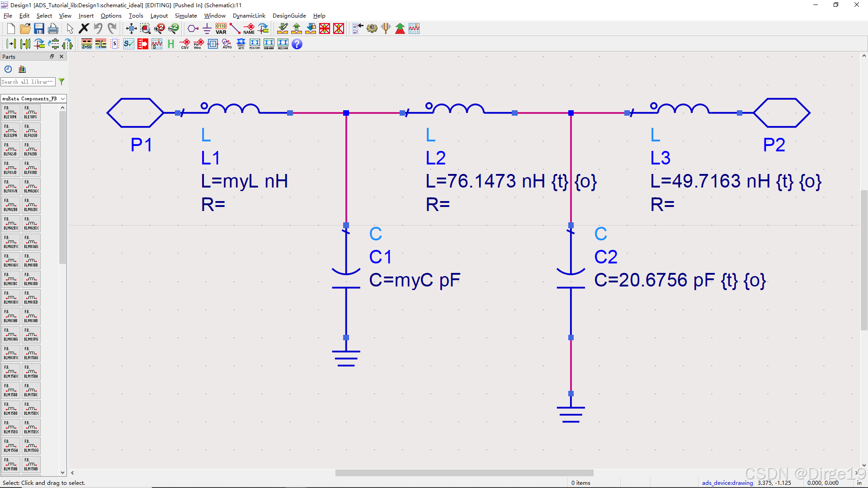Collapse the Parts panel via float button
Screen dimensions: 868x488
(x=52, y=56)
